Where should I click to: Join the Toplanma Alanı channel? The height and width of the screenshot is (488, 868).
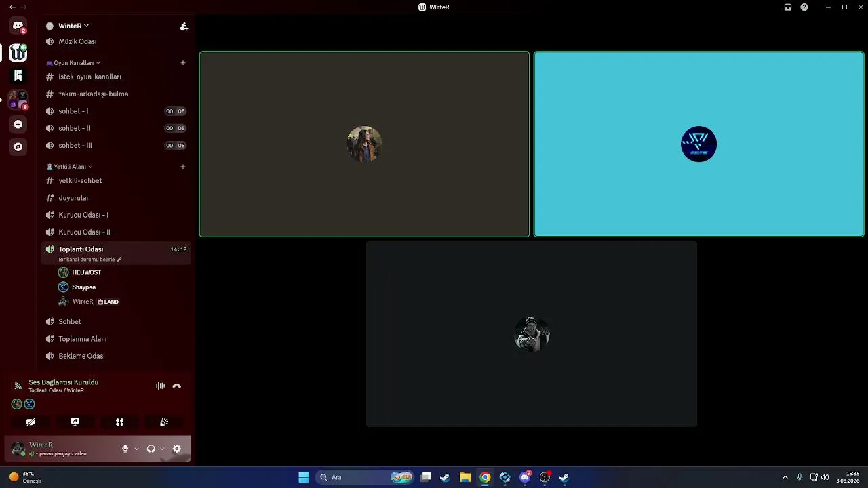[x=115, y=339]
